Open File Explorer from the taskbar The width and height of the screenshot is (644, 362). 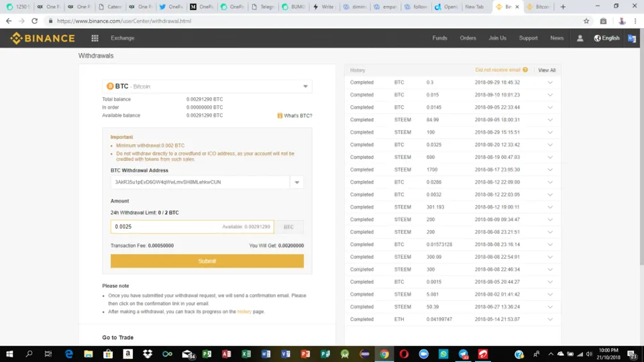89,354
